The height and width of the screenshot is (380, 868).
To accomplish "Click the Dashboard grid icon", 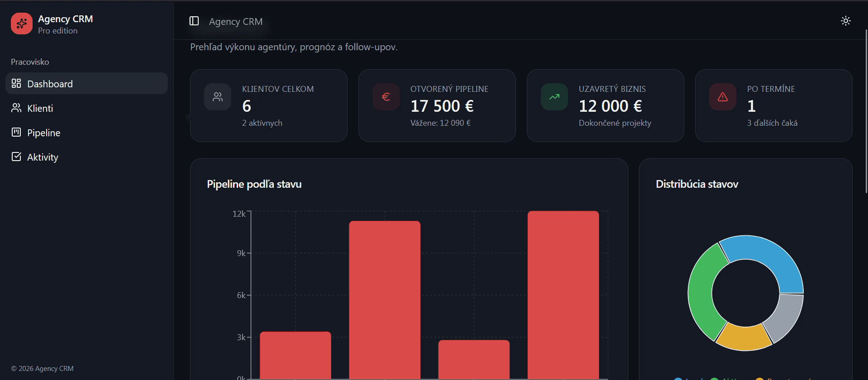I will (x=16, y=83).
